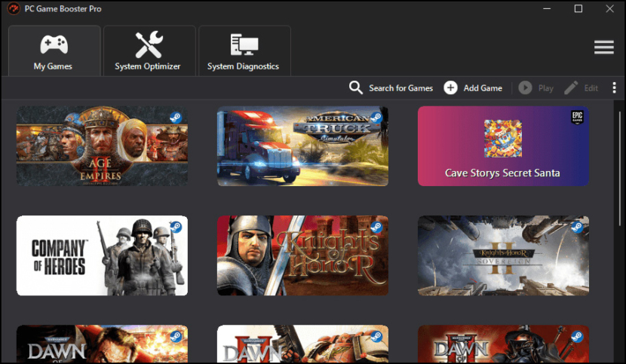
Task: Click Steam badge on Age of Empires card
Action: point(176,118)
